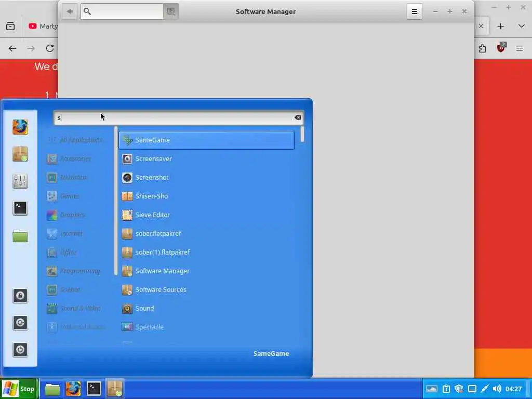Click the clipboard tray icon in system tray

point(446,389)
